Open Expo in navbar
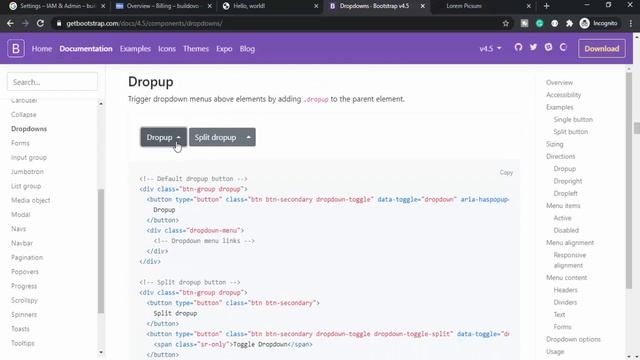The image size is (640, 360). pos(224,49)
